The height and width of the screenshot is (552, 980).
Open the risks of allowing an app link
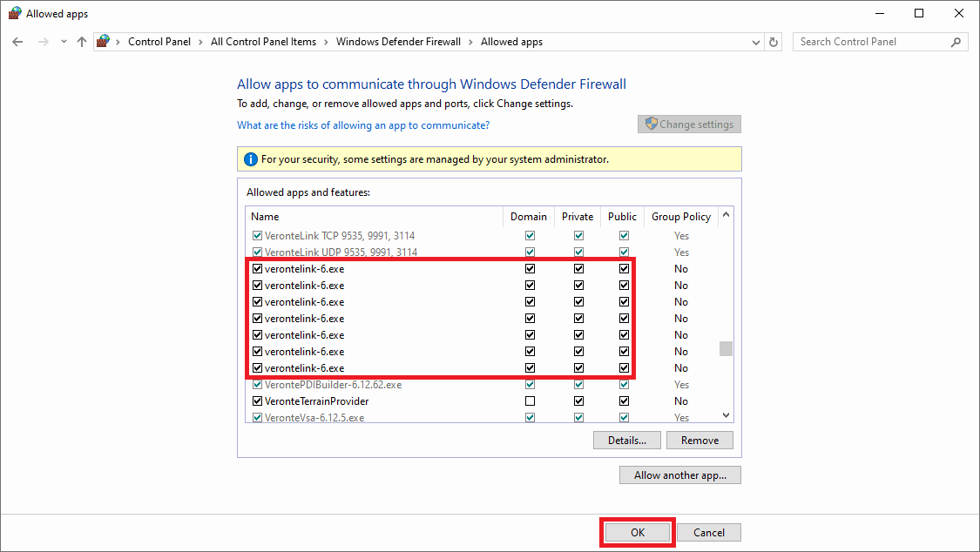pos(363,125)
